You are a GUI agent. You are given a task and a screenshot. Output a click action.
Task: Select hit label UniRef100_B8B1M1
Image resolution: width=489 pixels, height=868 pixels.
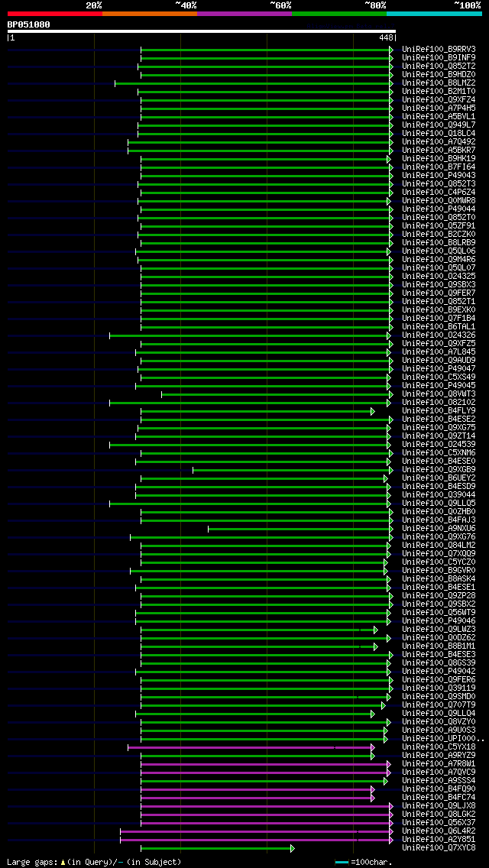pos(439,646)
